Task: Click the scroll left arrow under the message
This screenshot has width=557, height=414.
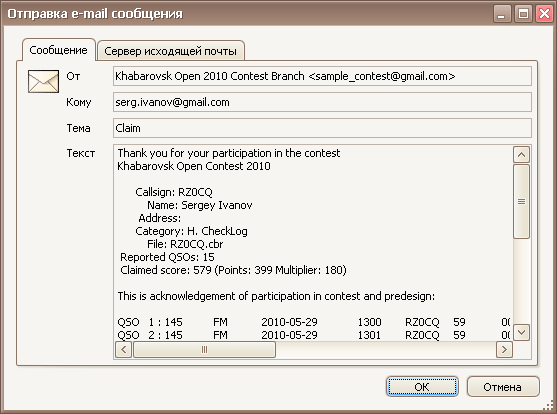Action: 124,350
